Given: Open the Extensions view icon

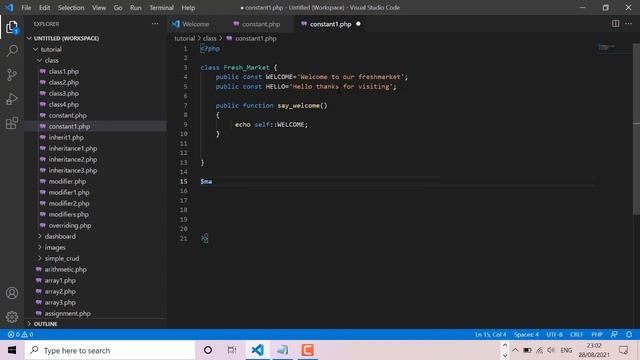Looking at the screenshot, I should [x=12, y=123].
